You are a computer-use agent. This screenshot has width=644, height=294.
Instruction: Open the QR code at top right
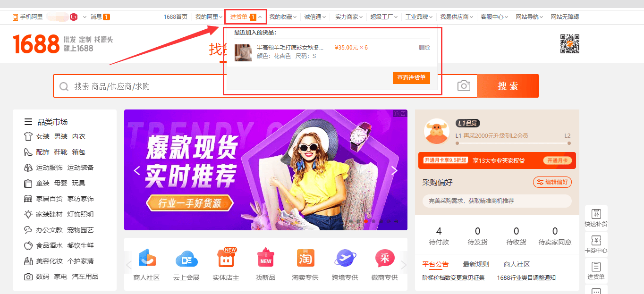tap(569, 44)
